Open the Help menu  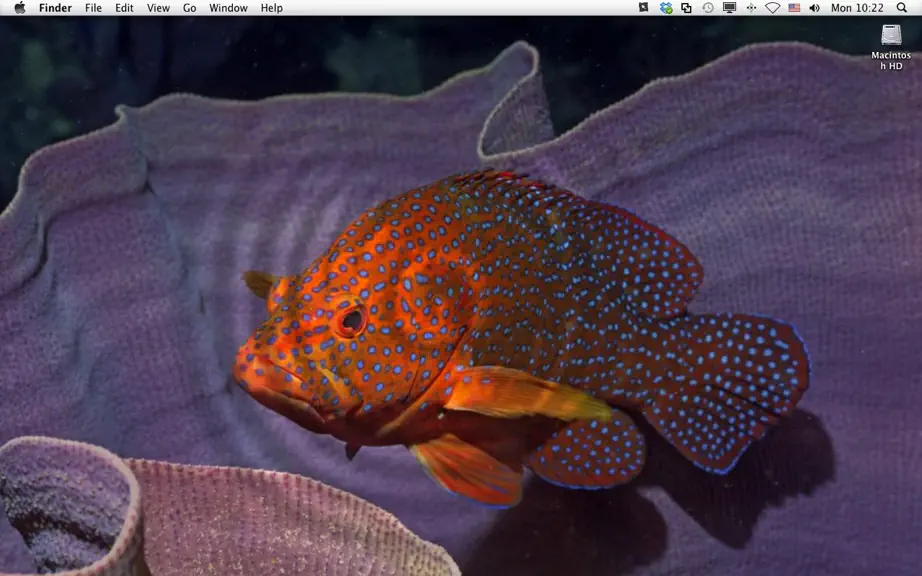[272, 8]
